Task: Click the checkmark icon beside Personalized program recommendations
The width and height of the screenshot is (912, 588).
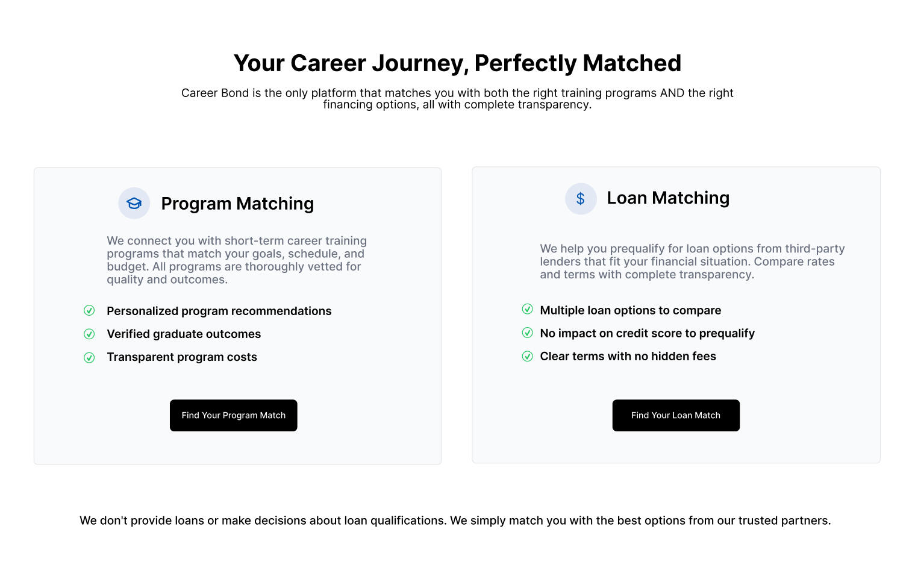Action: (x=89, y=311)
